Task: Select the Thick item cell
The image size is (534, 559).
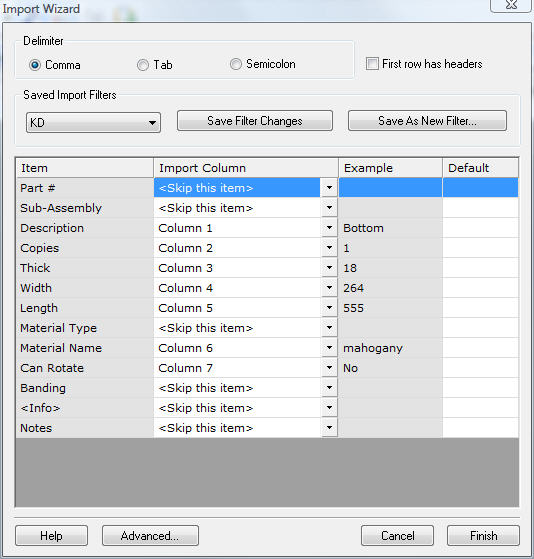Action: [x=85, y=267]
